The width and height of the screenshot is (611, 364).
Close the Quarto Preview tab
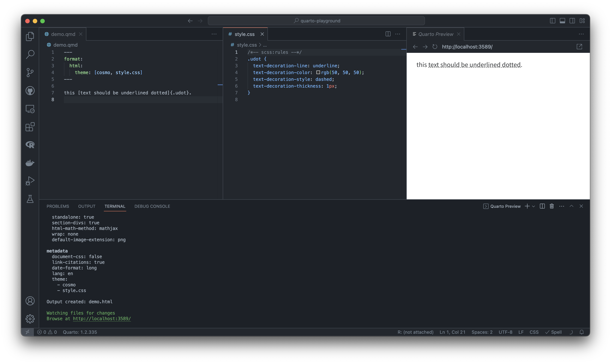coord(459,34)
